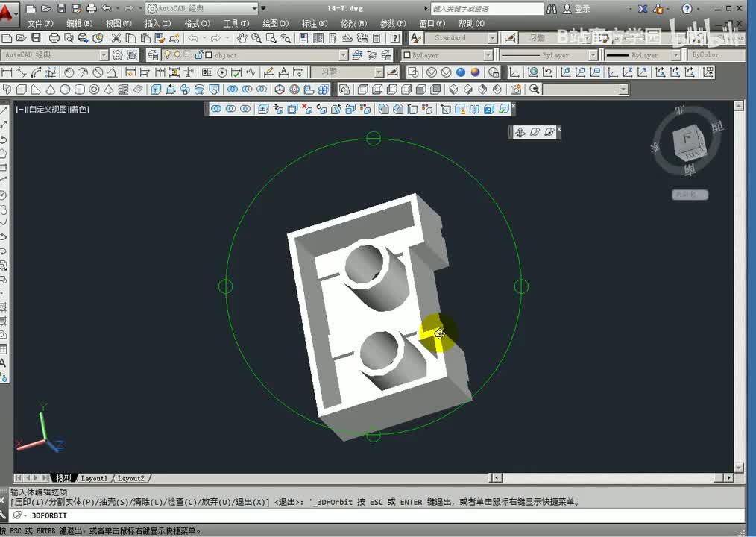Click the Constrained Orbit icon in orbit toolbar
The height and width of the screenshot is (537, 756).
point(520,132)
